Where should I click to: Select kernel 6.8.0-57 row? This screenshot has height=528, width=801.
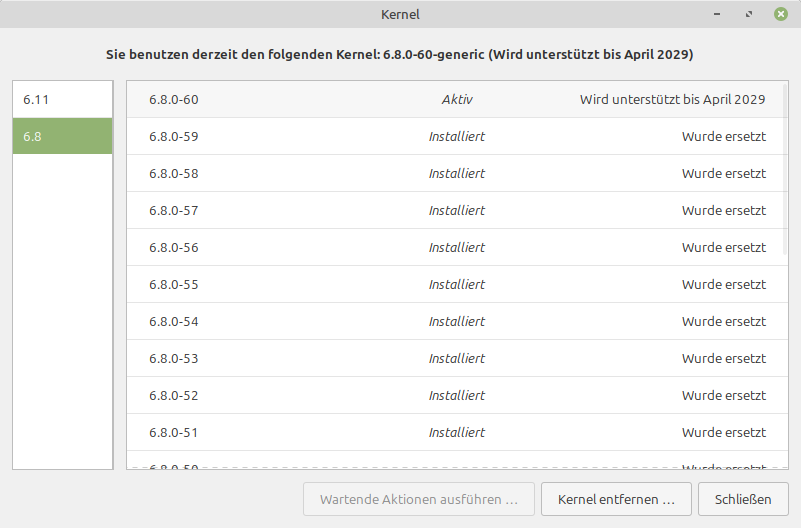tap(457, 210)
